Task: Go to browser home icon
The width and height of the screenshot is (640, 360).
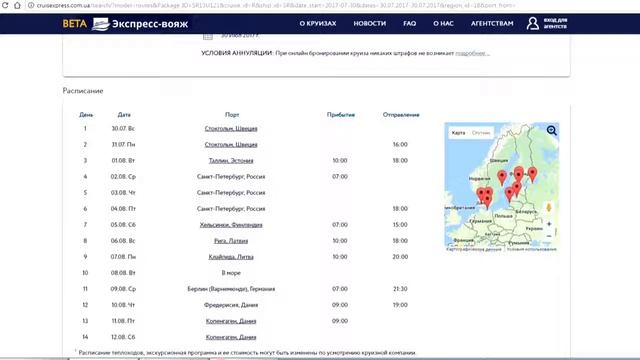Action: (x=17, y=5)
